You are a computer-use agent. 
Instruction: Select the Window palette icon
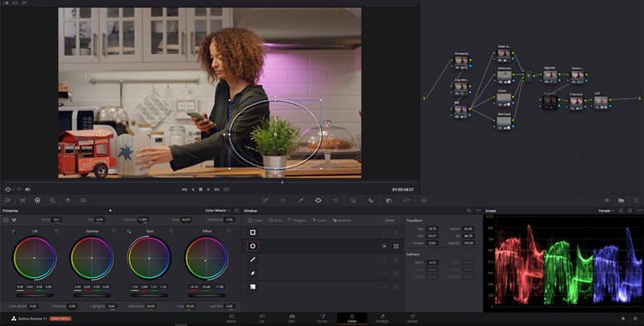pyautogui.click(x=318, y=201)
